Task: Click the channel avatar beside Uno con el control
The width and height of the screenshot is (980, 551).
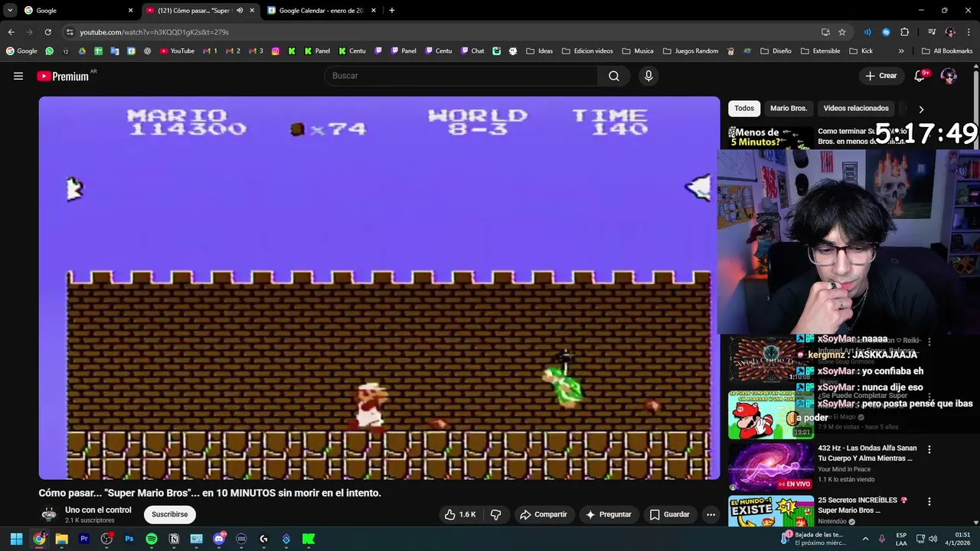Action: click(49, 514)
